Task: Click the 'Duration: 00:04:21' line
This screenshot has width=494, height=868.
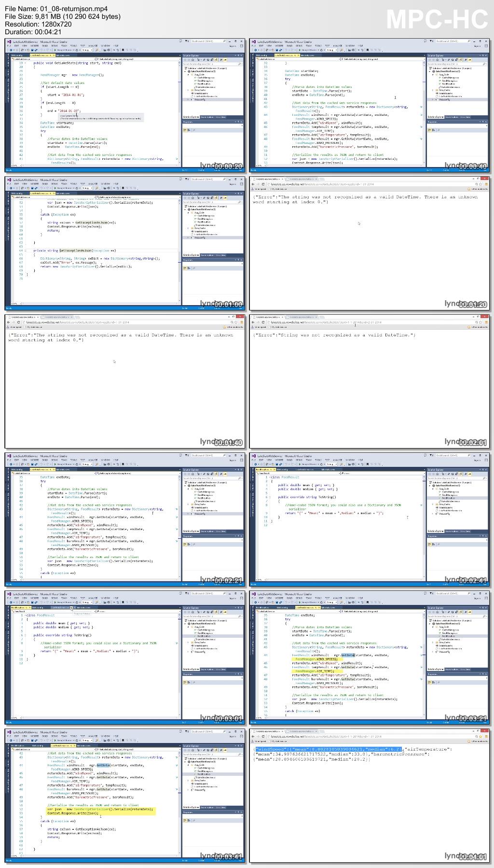Action: tap(33, 32)
